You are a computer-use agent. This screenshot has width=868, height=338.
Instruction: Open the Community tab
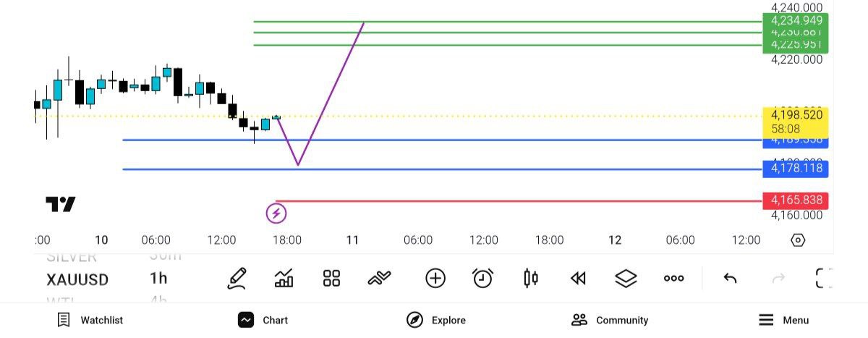point(610,320)
